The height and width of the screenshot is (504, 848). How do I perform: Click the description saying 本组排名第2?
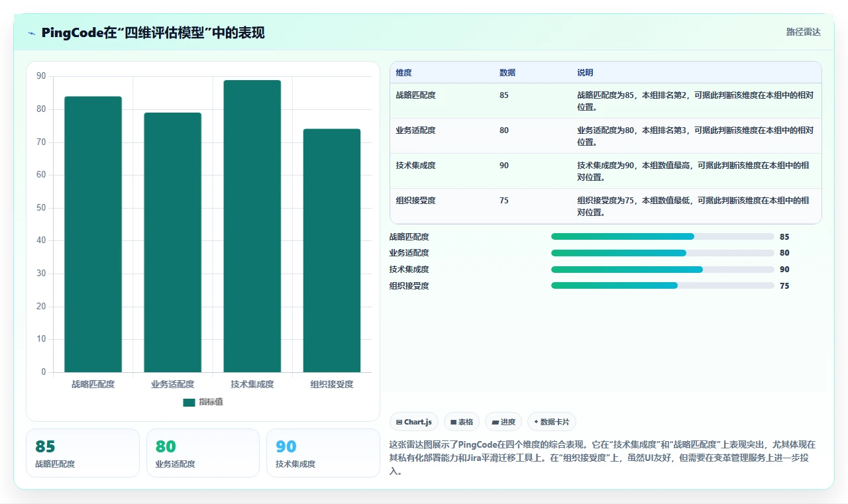point(695,101)
